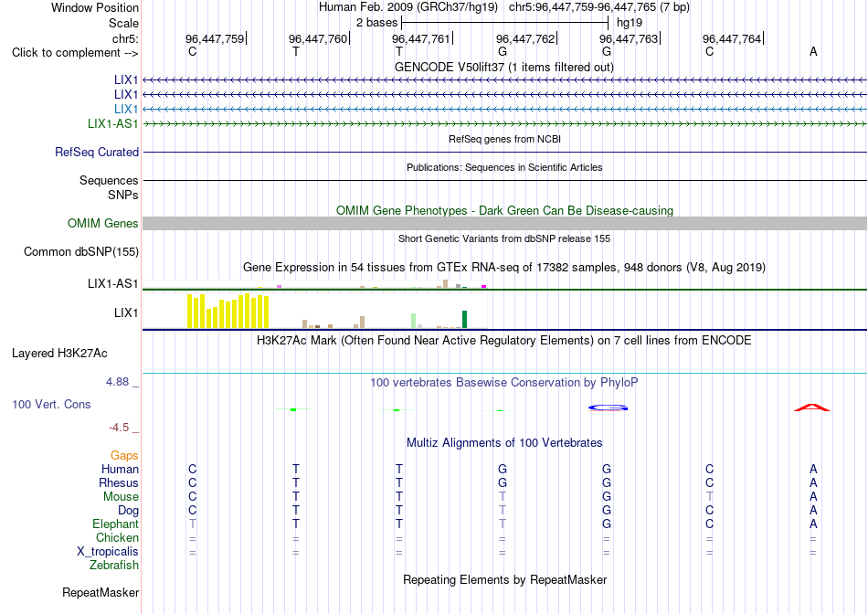Select the "Dog" species row label

click(128, 511)
